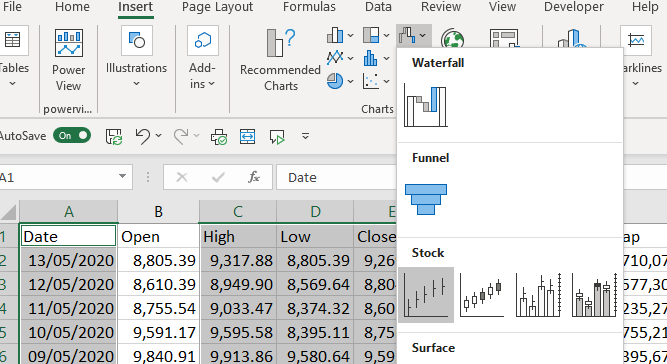Image resolution: width=667 pixels, height=364 pixels.
Task: Expand the Column chart dropdown arrow
Action: [351, 35]
